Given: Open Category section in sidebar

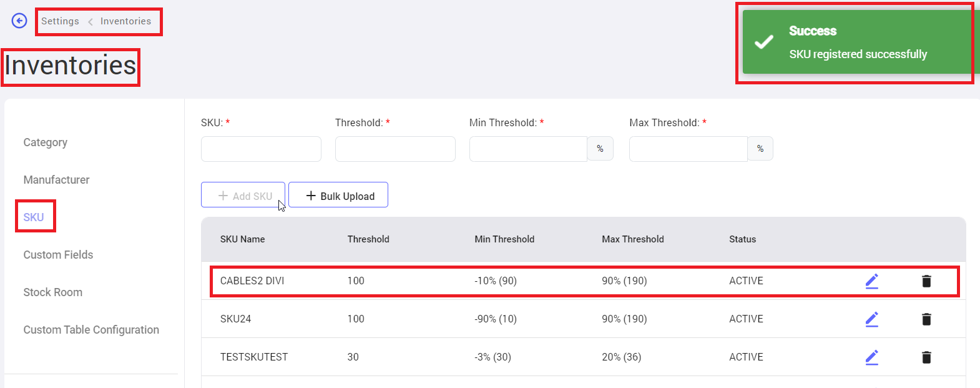Looking at the screenshot, I should pos(46,142).
